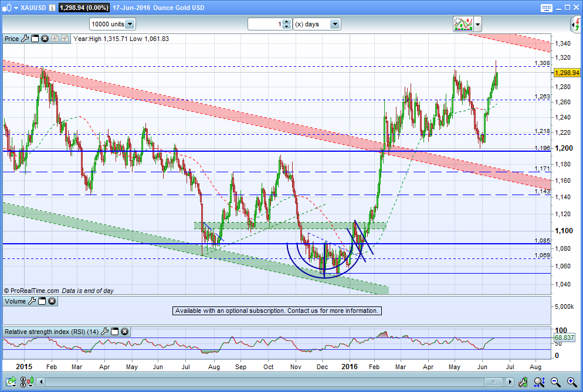Click the 1,218 level label

[x=542, y=131]
